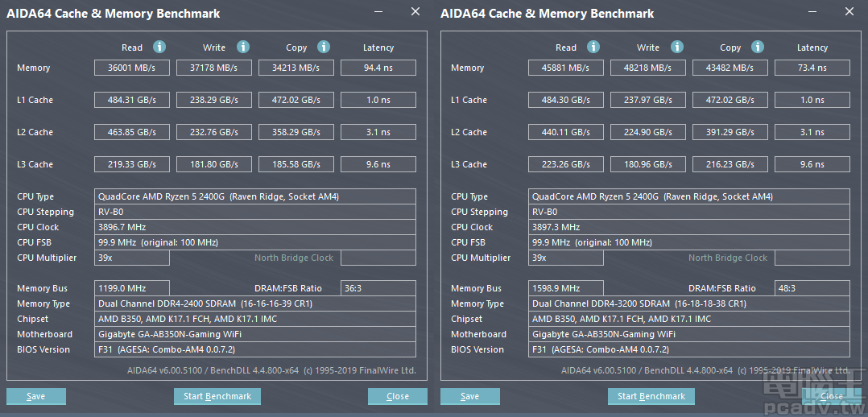The image size is (868, 417).
Task: Select Memory Write value 37178 MB/s
Action: tap(213, 68)
